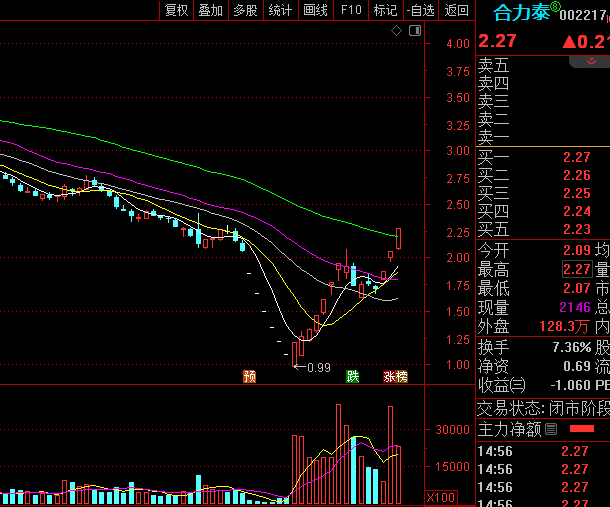Click the 收益(三) value -1.060

pyautogui.click(x=570, y=385)
